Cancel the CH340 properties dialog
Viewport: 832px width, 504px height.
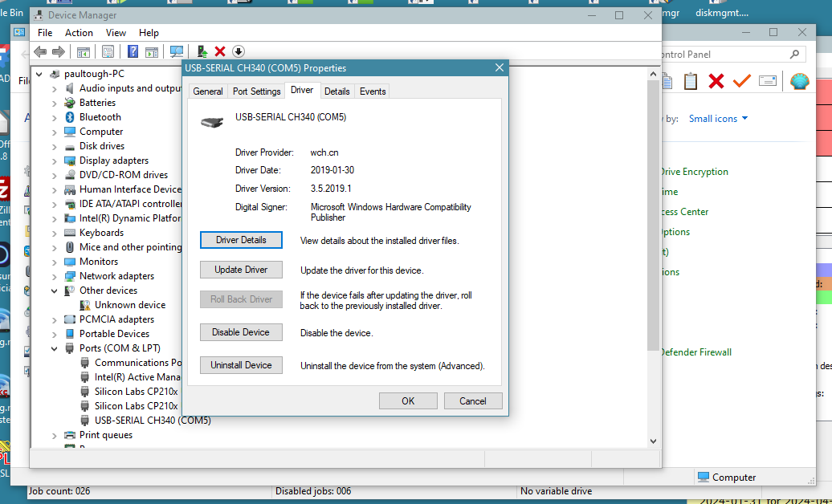(473, 401)
